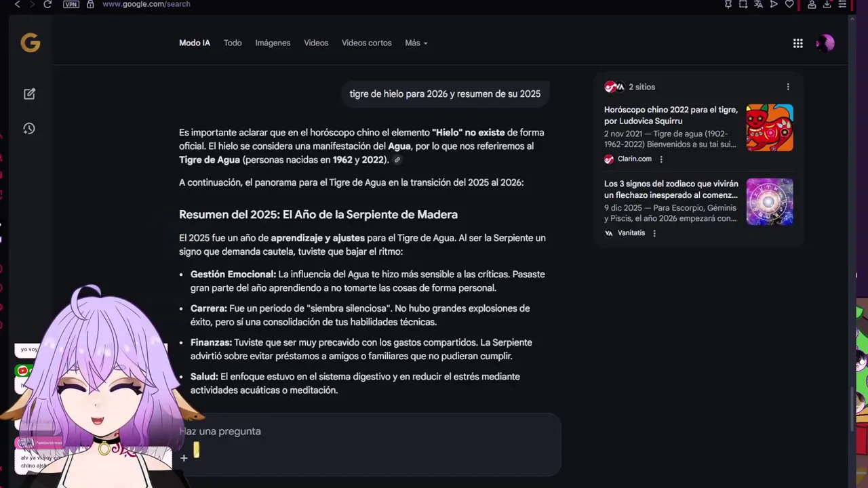Open the three-dot menu beside Vanitatis
Viewport: 868px width, 488px height.
(x=654, y=233)
